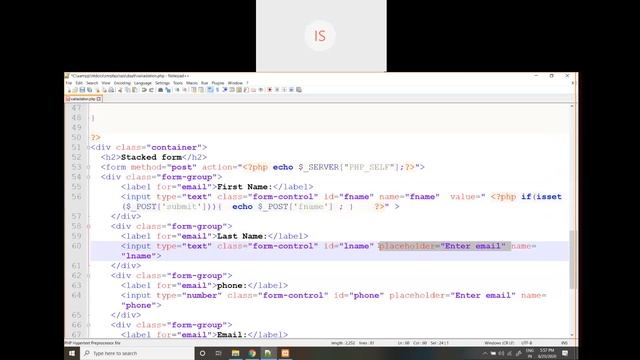Click the Windows (CR LF) status bar entry

tap(499, 343)
